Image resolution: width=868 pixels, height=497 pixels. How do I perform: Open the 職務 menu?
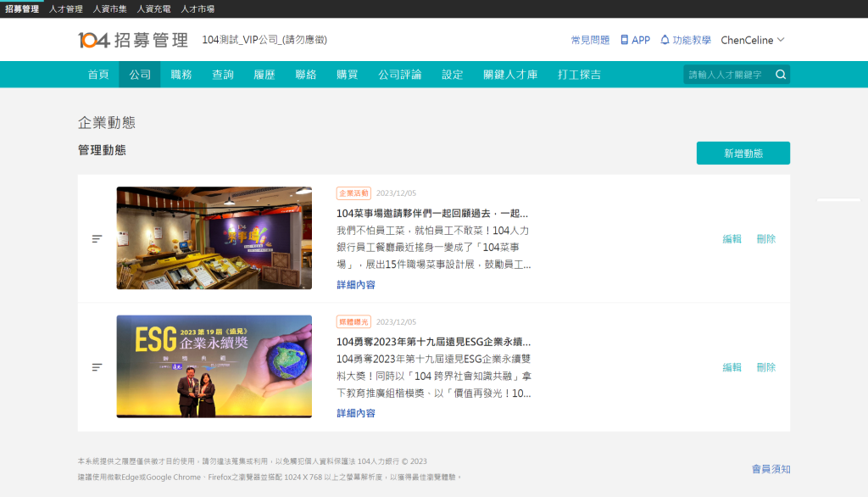click(181, 75)
